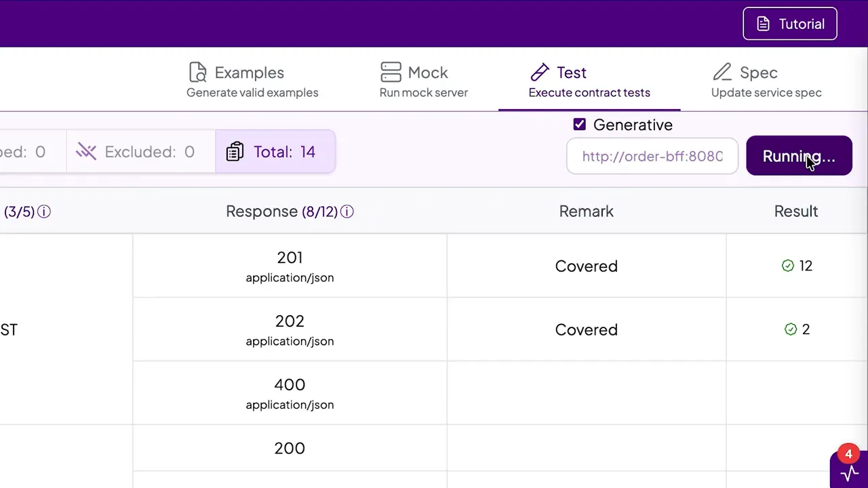The height and width of the screenshot is (488, 868).
Task: Open the Mock tab
Action: [x=424, y=79]
